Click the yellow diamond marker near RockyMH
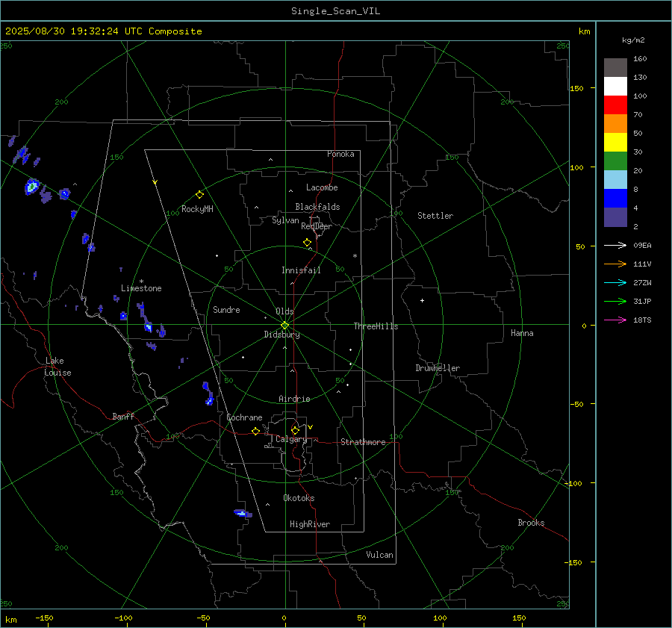This screenshot has height=628, width=672. coord(199,195)
